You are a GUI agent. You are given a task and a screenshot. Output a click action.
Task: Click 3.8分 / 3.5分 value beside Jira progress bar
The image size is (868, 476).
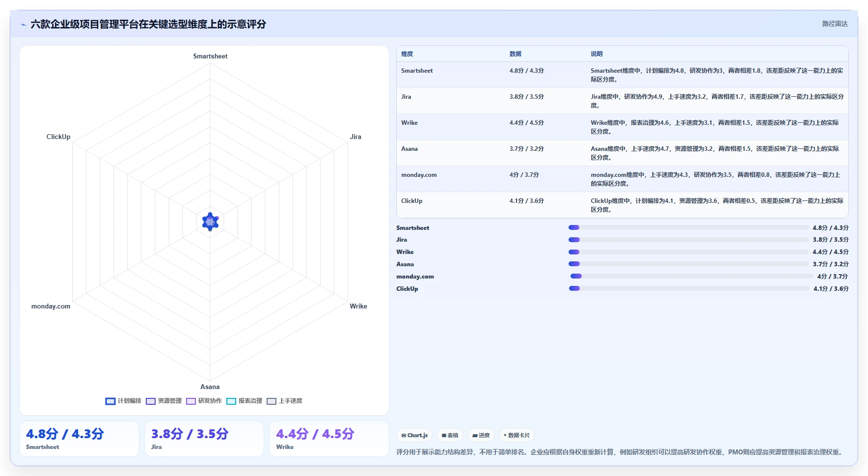tap(831, 240)
